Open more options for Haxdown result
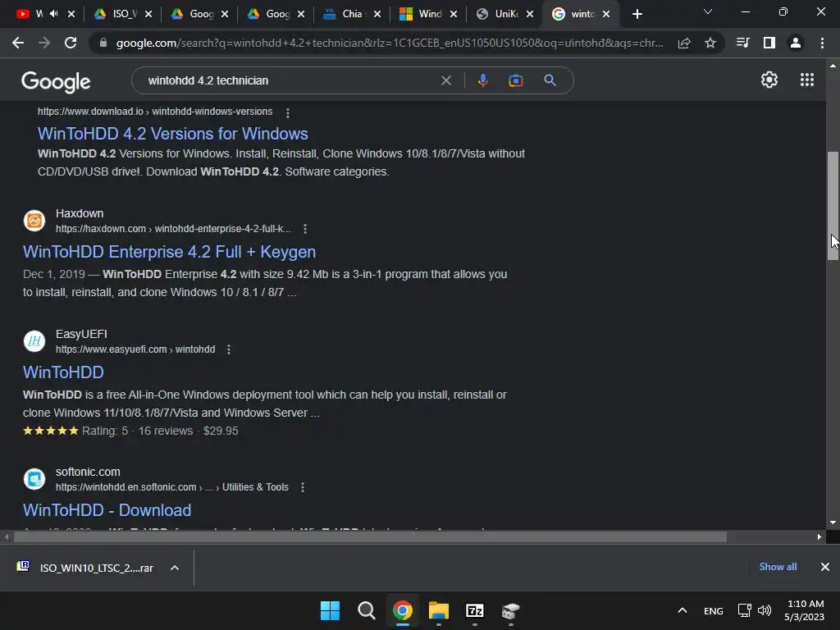The image size is (840, 630). [x=305, y=229]
